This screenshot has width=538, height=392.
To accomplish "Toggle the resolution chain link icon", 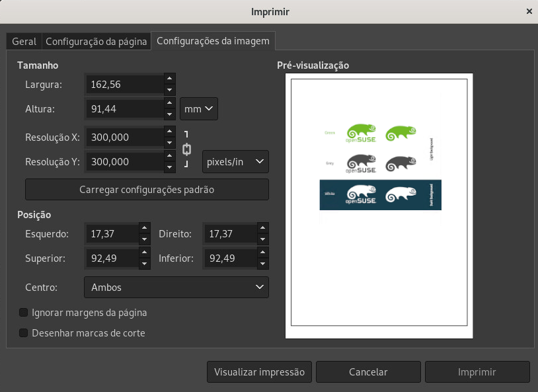I will [x=186, y=149].
